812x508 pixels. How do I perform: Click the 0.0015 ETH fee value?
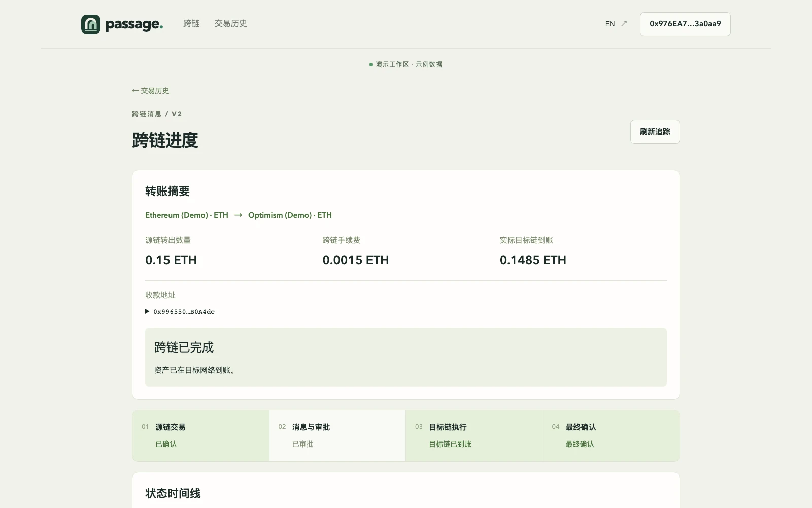[x=356, y=260]
